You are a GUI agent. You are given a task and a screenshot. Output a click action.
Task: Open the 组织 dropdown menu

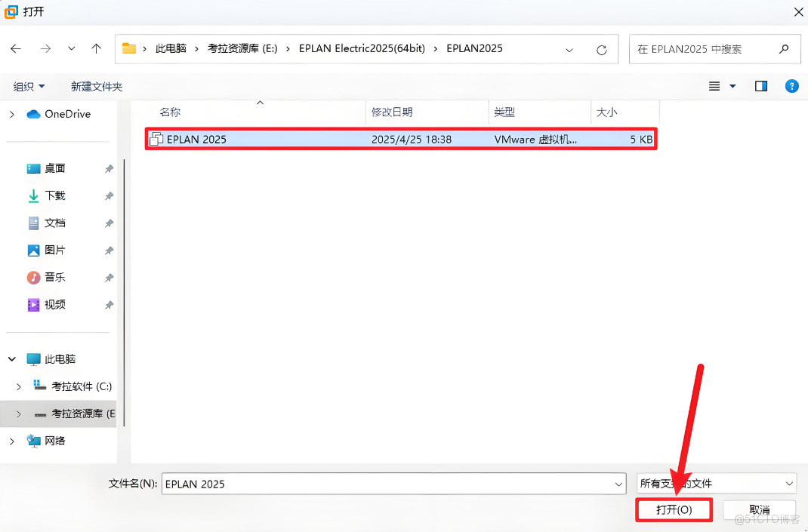point(28,86)
